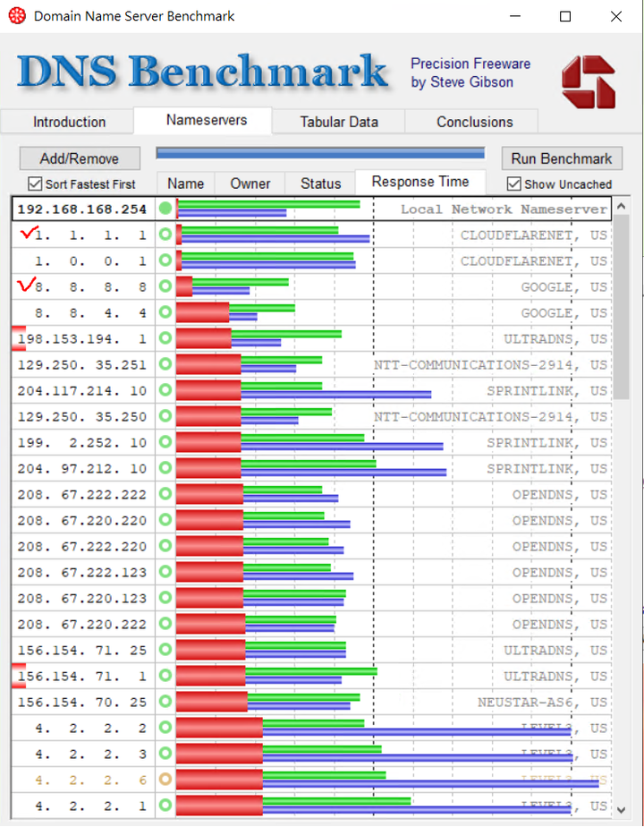
Task: Click Local Network Nameserver label
Action: (504, 209)
